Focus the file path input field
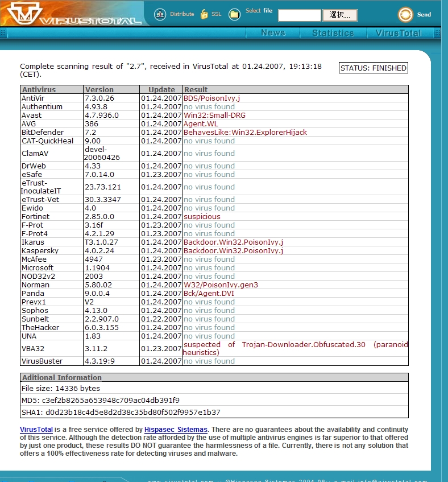Image resolution: width=448 pixels, height=482 pixels. tap(300, 15)
